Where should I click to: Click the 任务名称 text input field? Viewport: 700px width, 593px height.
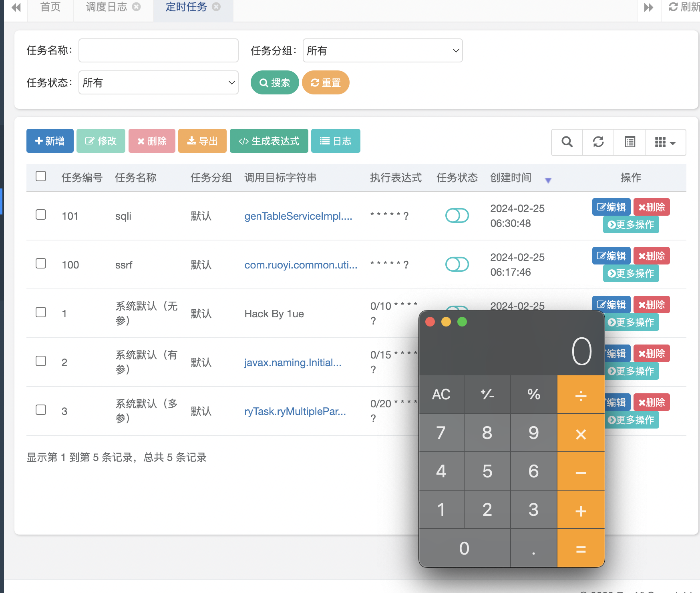click(x=158, y=50)
